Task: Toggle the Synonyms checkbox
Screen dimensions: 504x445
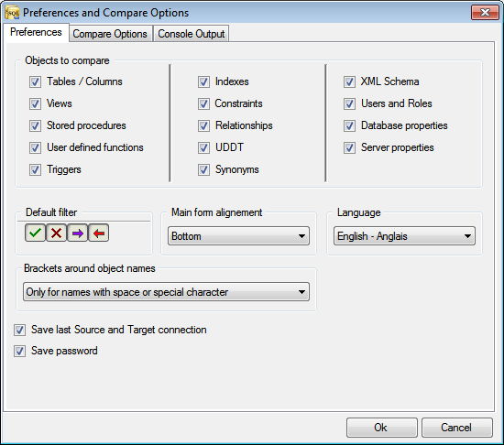Action: click(x=203, y=169)
